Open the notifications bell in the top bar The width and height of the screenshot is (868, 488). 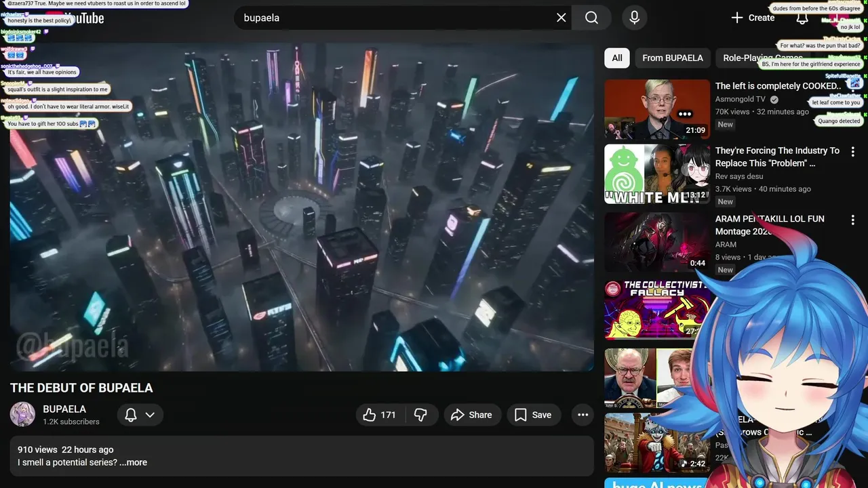802,18
